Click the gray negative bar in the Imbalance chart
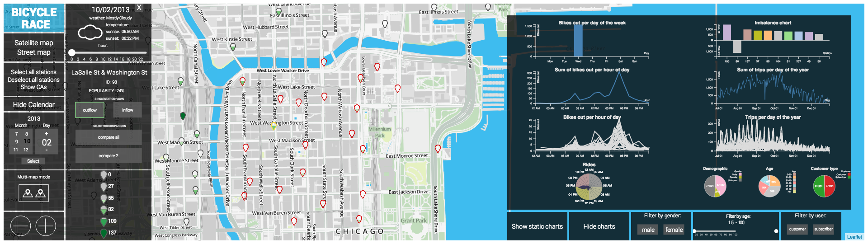The width and height of the screenshot is (868, 244). [737, 47]
